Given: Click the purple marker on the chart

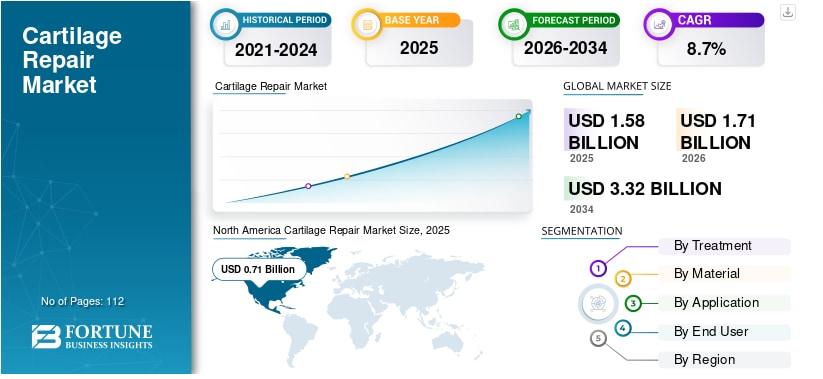Looking at the screenshot, I should (308, 186).
